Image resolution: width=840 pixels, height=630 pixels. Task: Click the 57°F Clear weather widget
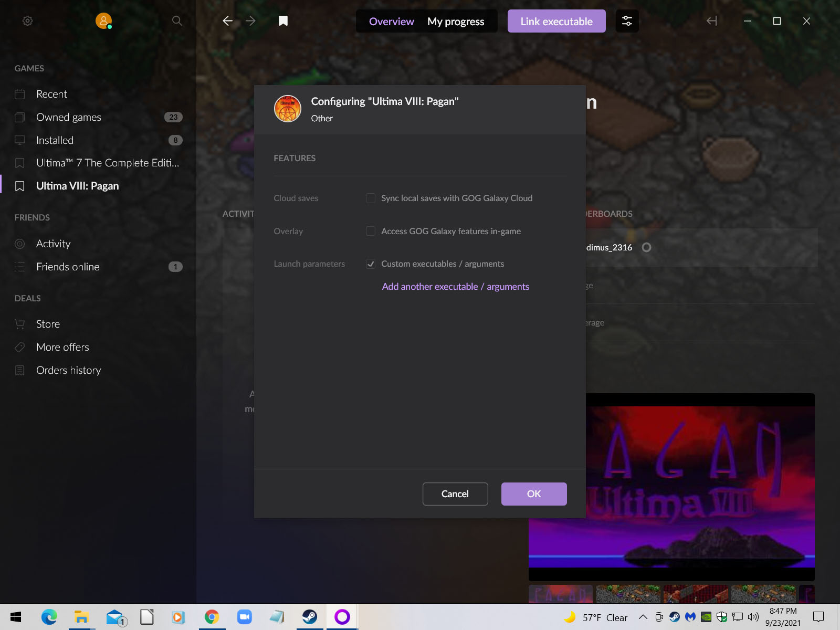596,617
